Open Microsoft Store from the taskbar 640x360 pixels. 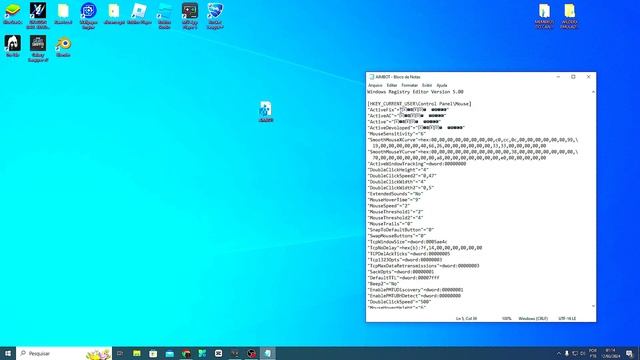(x=153, y=353)
